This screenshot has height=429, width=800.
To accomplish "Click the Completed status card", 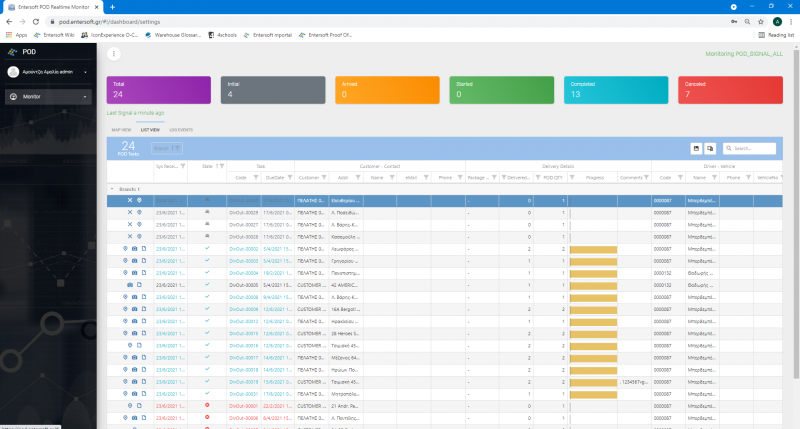I will coord(616,90).
